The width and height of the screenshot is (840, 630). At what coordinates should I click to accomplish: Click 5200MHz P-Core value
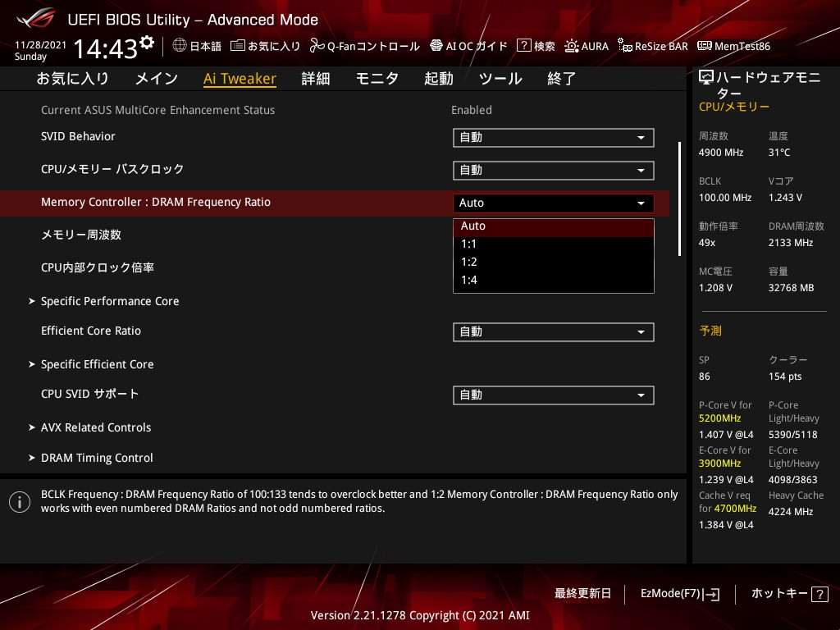tap(720, 418)
